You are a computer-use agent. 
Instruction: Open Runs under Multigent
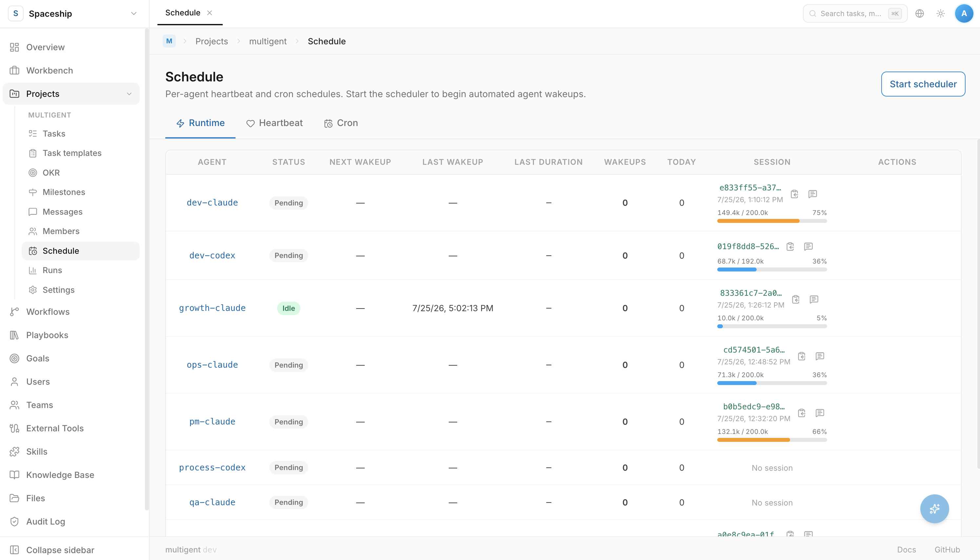[81, 270]
